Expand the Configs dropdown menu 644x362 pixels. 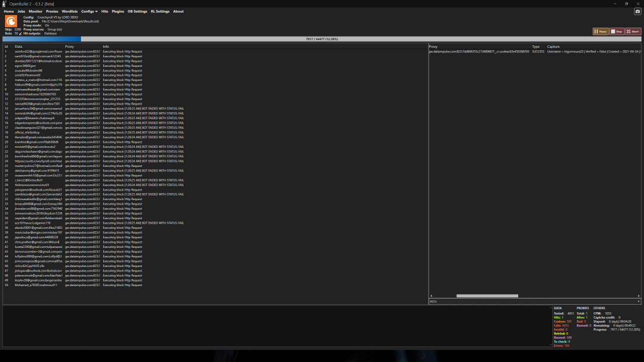(90, 11)
